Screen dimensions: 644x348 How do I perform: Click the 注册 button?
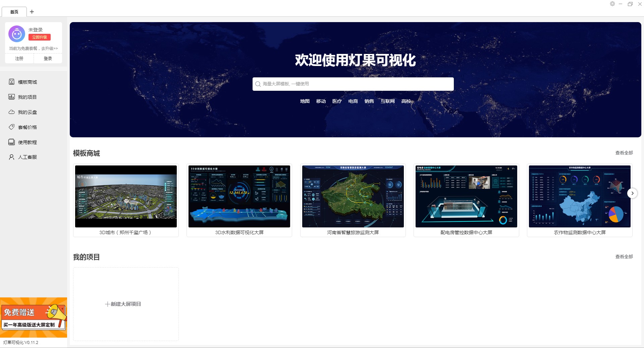19,58
